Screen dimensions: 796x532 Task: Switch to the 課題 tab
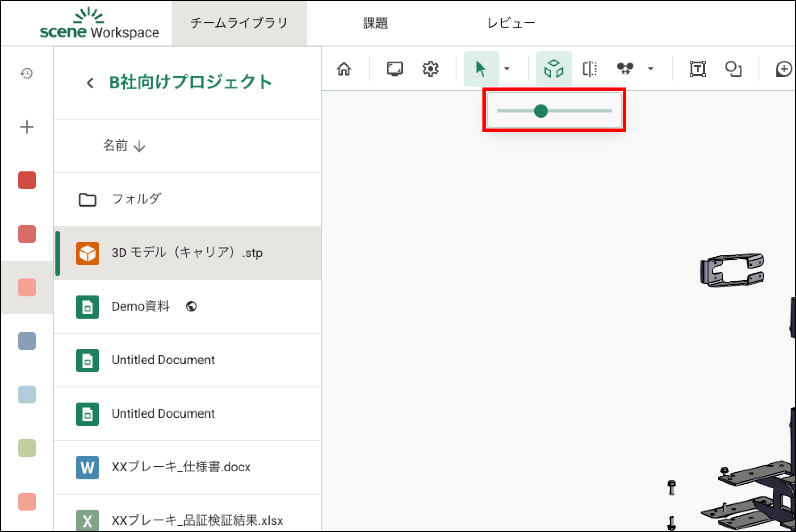[x=375, y=23]
